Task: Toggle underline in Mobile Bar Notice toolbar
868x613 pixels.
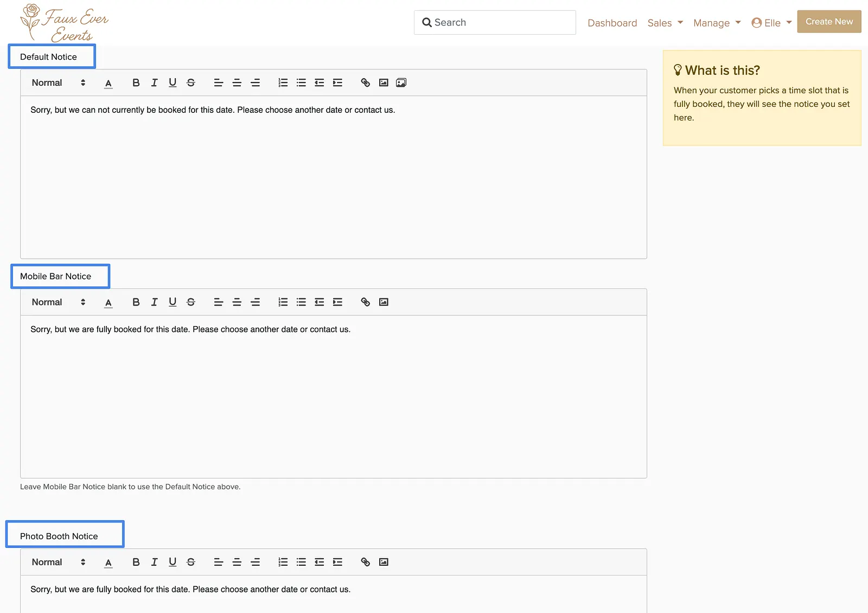Action: click(173, 302)
